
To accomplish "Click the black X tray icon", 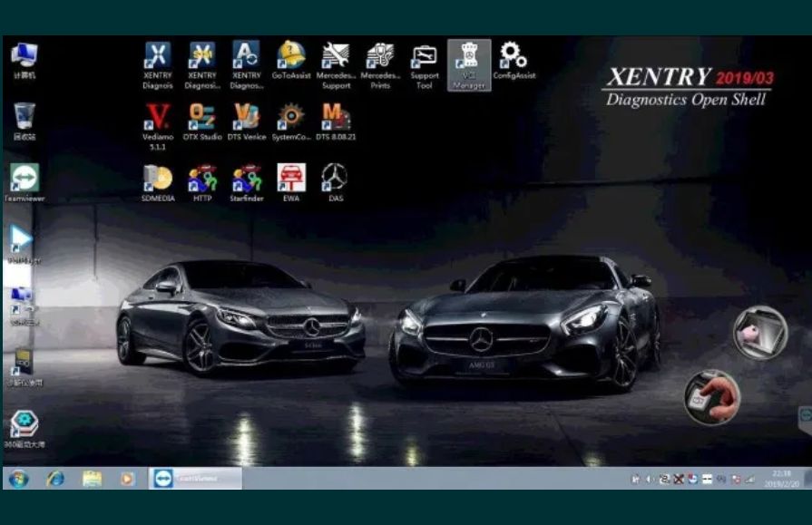I will (x=679, y=480).
